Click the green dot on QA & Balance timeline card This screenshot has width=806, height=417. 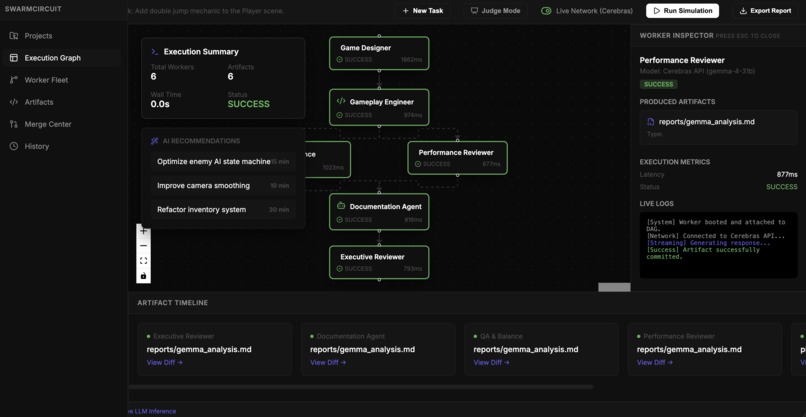coord(475,336)
